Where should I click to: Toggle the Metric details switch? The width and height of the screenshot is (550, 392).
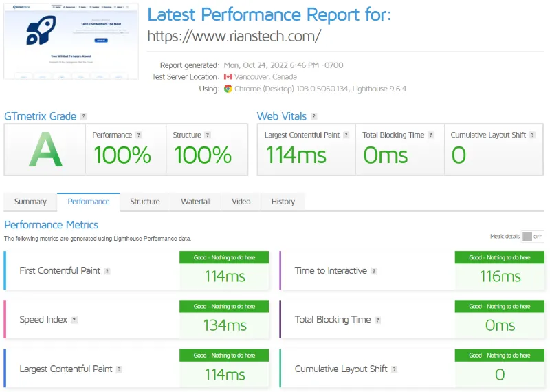tap(532, 237)
